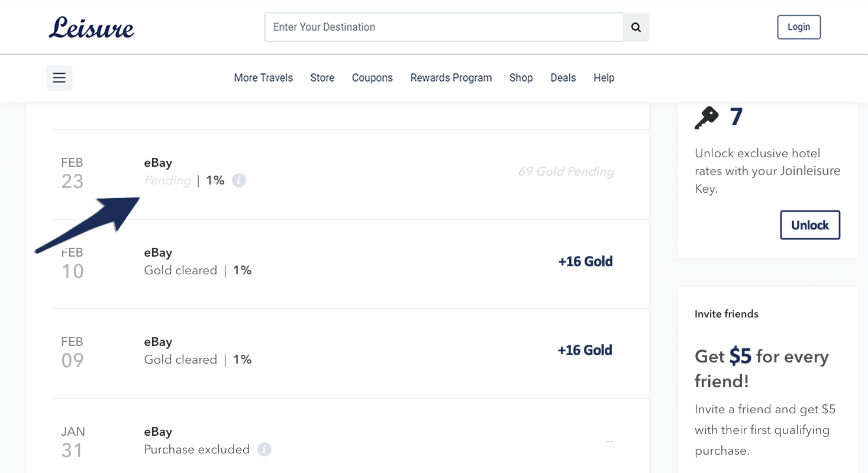Click Unlock exclusive hotel rates text

tap(767, 171)
